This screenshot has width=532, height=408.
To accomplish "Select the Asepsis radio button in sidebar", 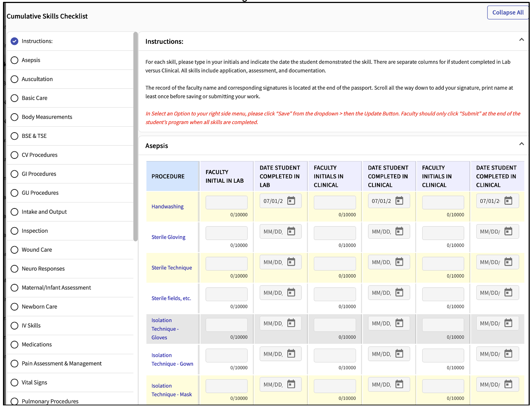I will (15, 60).
